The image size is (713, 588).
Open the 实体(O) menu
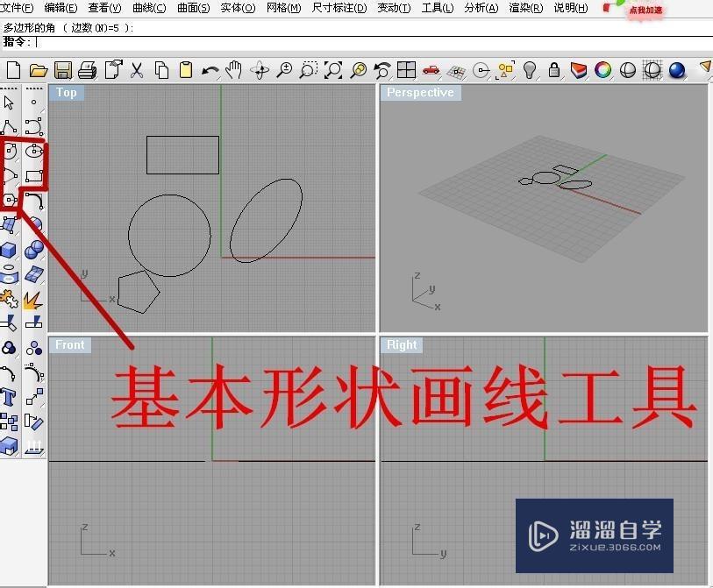pyautogui.click(x=238, y=8)
